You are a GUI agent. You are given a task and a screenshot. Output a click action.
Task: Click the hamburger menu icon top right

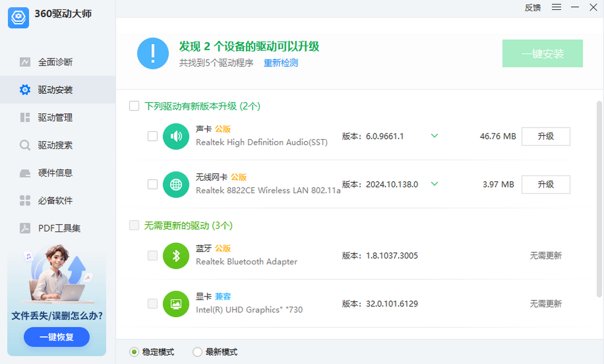tap(556, 8)
